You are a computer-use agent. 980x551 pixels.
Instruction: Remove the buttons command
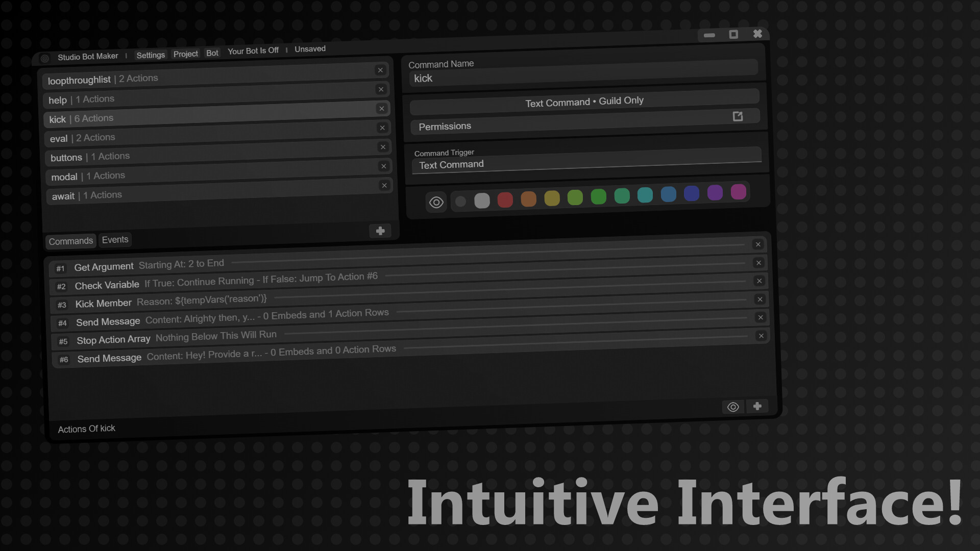(383, 147)
